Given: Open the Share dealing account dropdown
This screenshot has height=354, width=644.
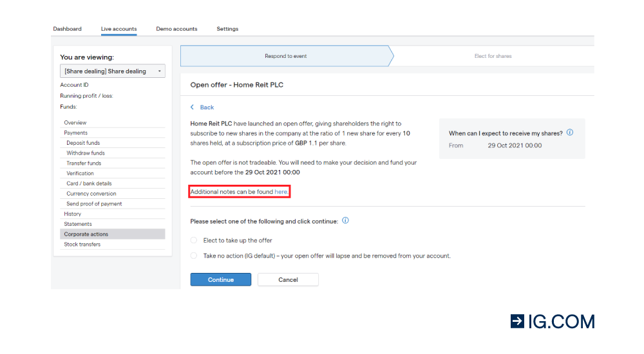Looking at the screenshot, I should click(x=113, y=71).
